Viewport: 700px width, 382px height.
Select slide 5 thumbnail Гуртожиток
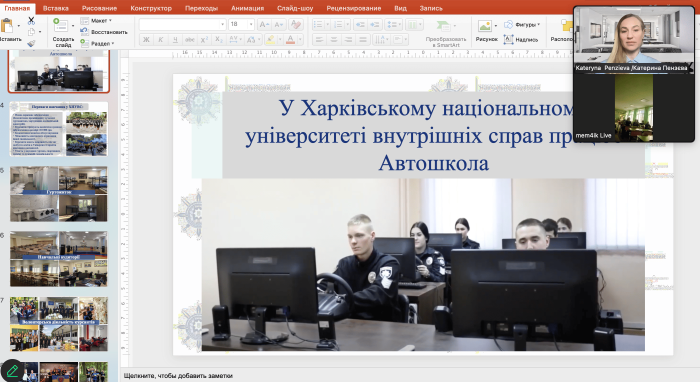click(58, 194)
